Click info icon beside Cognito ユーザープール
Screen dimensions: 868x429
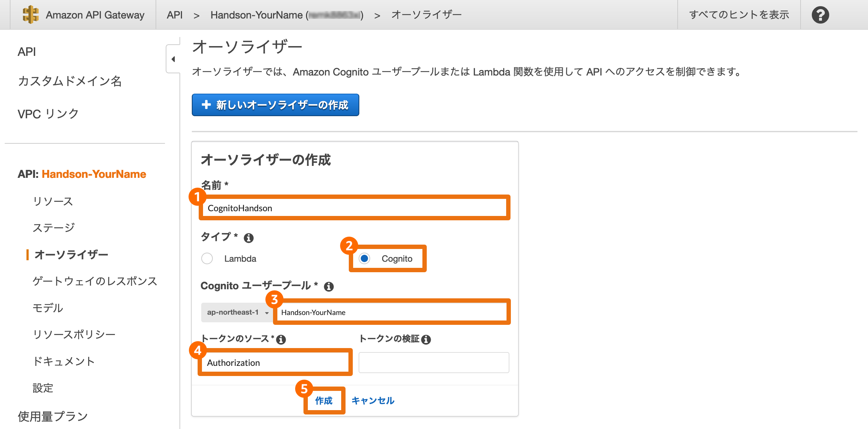[329, 287]
